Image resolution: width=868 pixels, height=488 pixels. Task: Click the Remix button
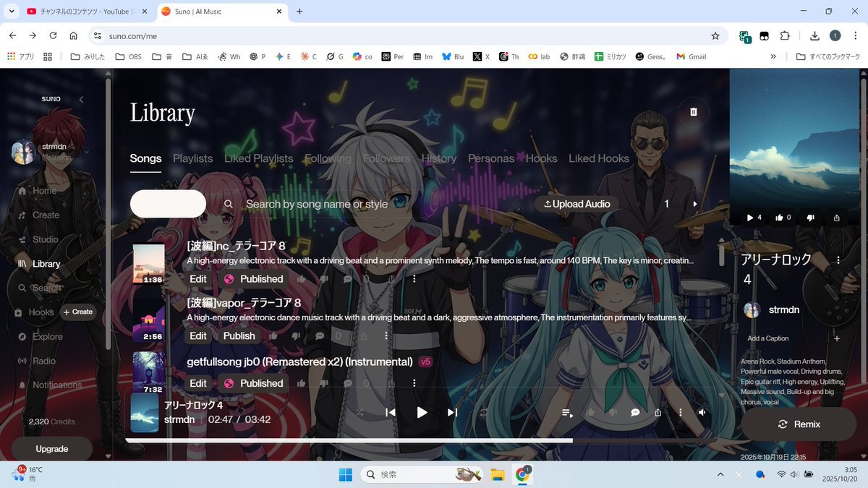point(799,424)
